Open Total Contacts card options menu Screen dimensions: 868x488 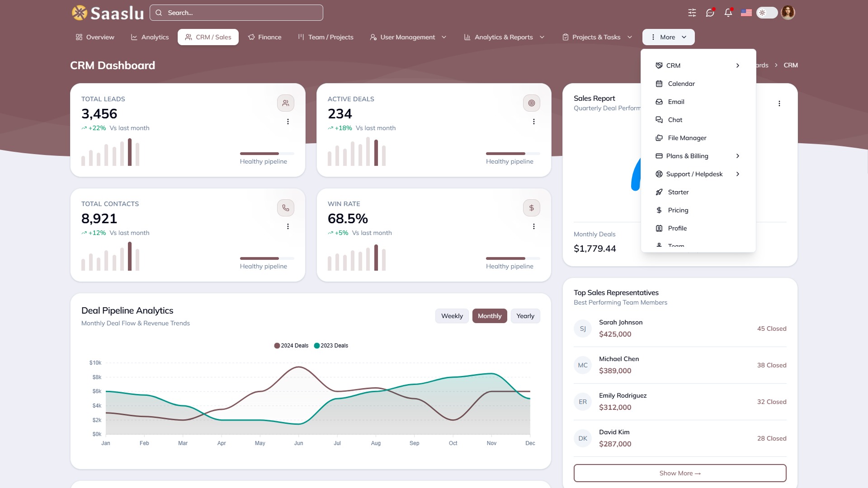click(x=288, y=226)
